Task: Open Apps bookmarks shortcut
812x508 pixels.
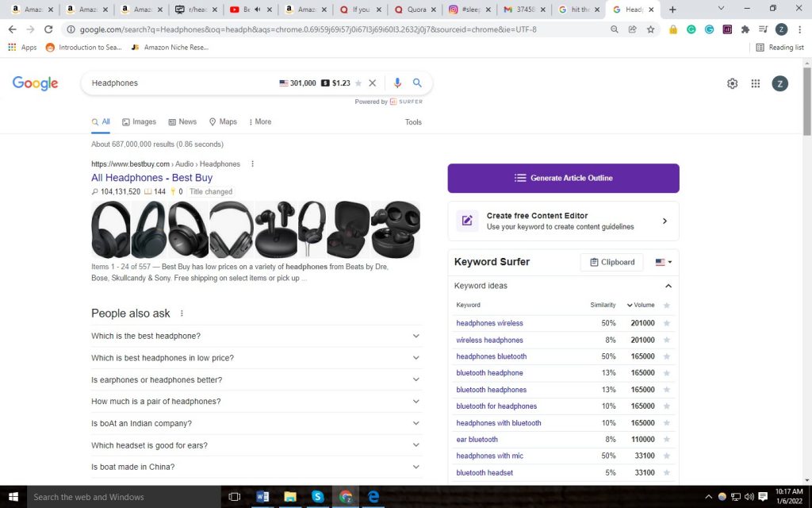Action: tap(22, 47)
